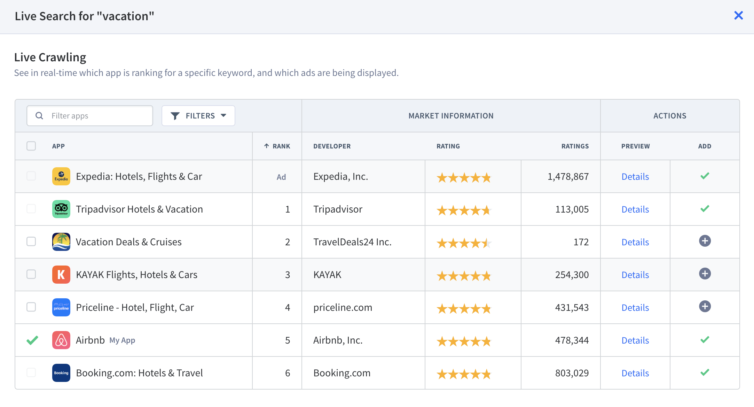Open Details preview for Expedia
Screen dimensions: 754x407
click(x=635, y=176)
